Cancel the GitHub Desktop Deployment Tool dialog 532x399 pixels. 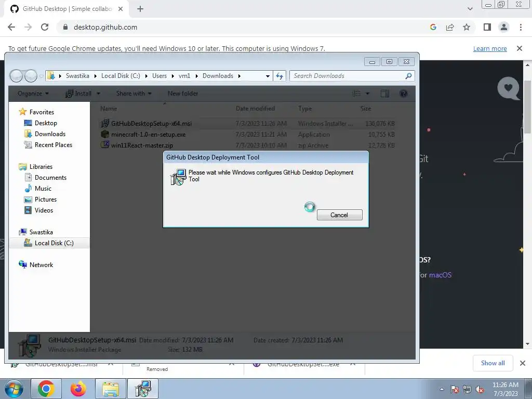point(339,215)
